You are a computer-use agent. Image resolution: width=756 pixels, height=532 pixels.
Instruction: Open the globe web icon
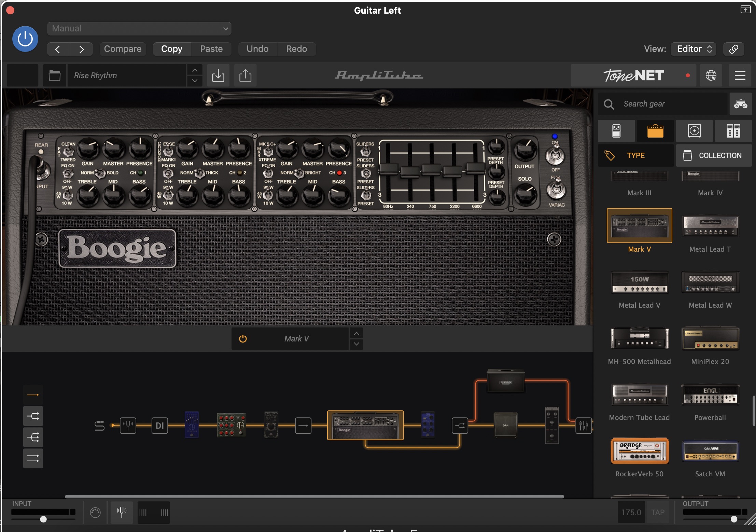coord(711,75)
